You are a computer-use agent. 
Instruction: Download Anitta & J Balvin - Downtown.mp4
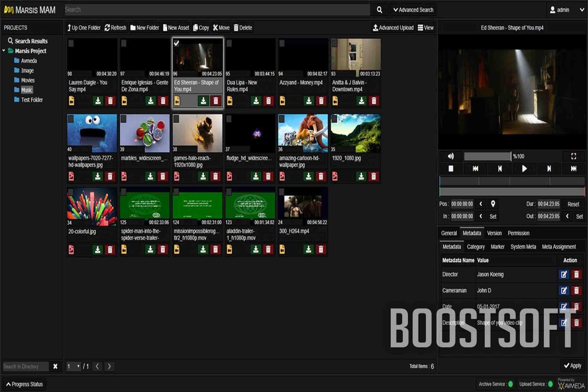click(x=361, y=101)
